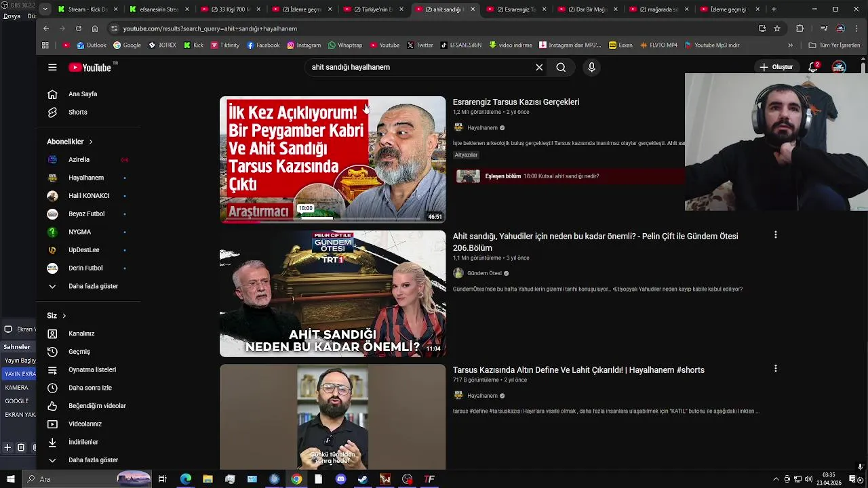Image resolution: width=868 pixels, height=488 pixels.
Task: Open Chrome from the taskbar
Action: pyautogui.click(x=296, y=479)
